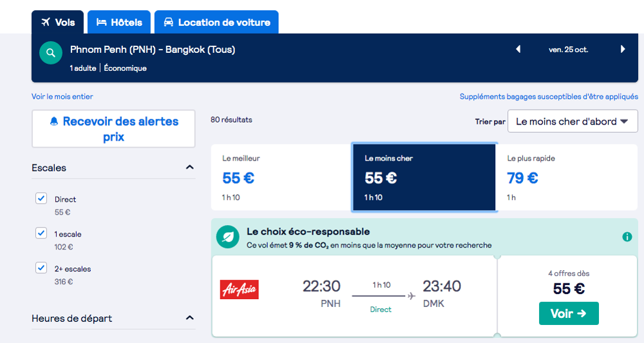Select the Le plus rapide tab
644x343 pixels.
pos(567,177)
